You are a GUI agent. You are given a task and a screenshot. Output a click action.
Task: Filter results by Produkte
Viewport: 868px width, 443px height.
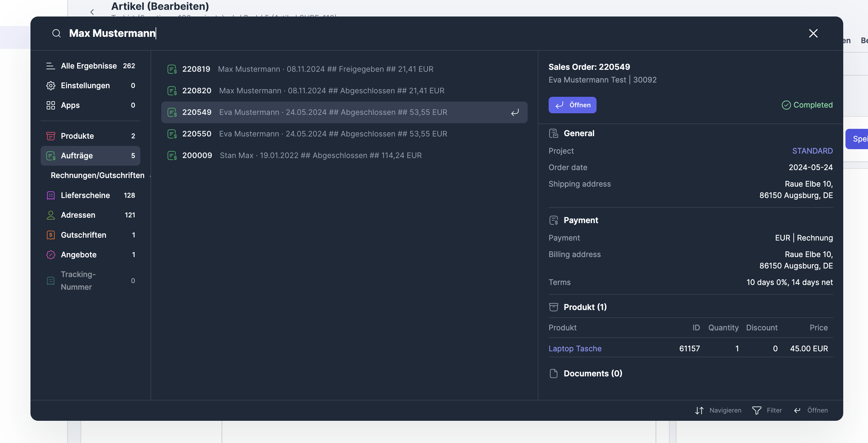coord(77,136)
